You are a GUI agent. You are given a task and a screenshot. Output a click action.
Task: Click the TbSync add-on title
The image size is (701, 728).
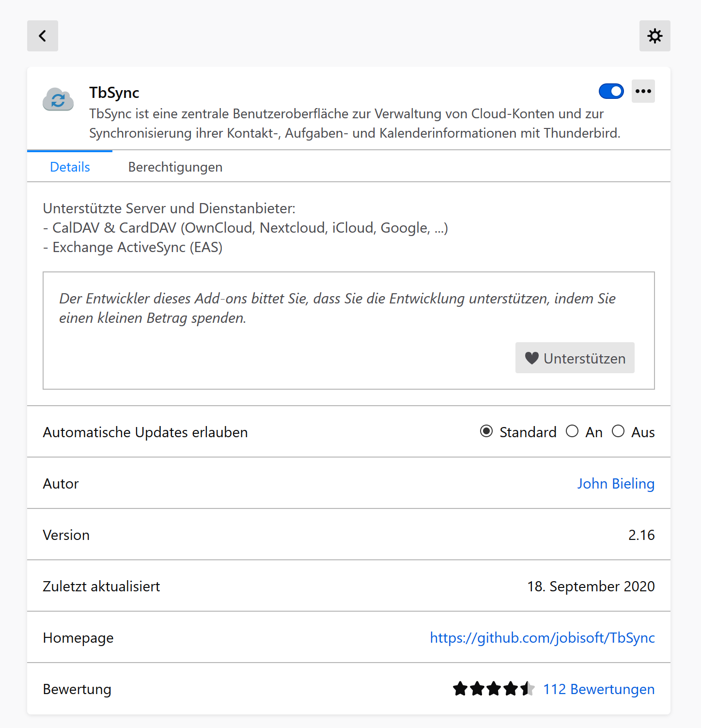tap(114, 93)
